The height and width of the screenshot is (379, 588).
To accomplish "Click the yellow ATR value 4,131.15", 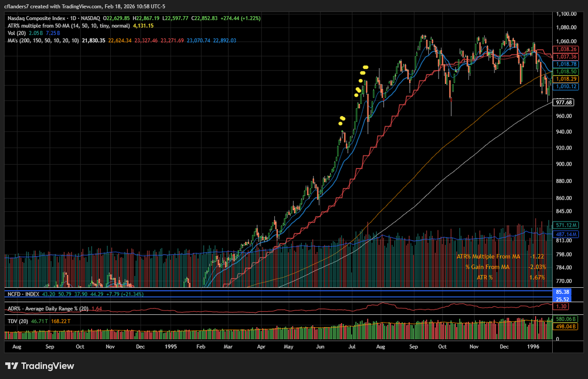I will click(x=143, y=25).
